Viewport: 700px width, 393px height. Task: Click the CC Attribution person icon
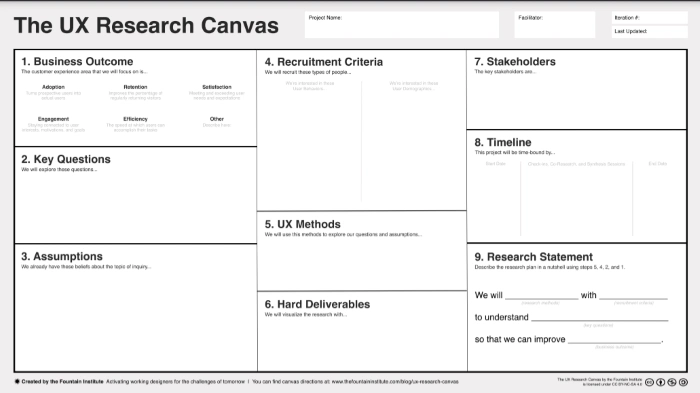point(661,382)
